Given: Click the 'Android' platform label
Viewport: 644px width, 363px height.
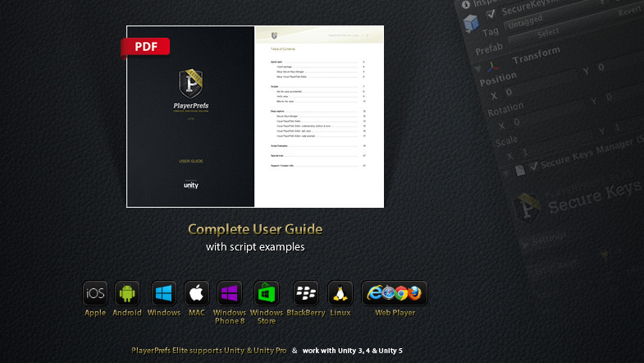Looking at the screenshot, I should tap(127, 312).
